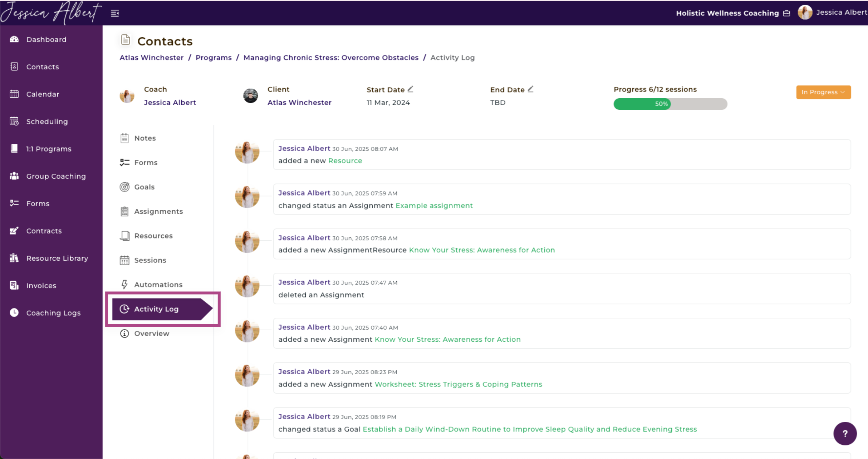868x459 pixels.
Task: Click the TBD end date value
Action: 497,103
